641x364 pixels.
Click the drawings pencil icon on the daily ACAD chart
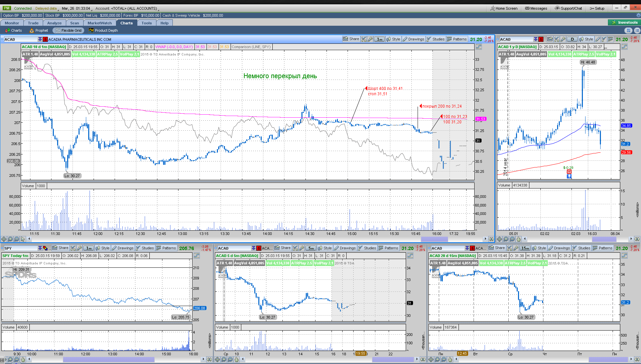pyautogui.click(x=598, y=39)
